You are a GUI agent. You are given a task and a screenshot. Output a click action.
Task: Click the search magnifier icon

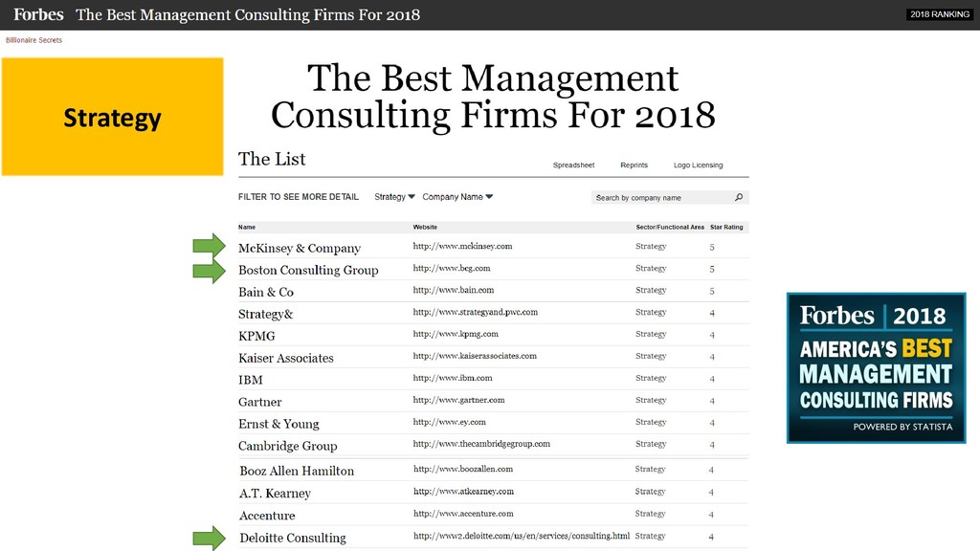coord(739,197)
